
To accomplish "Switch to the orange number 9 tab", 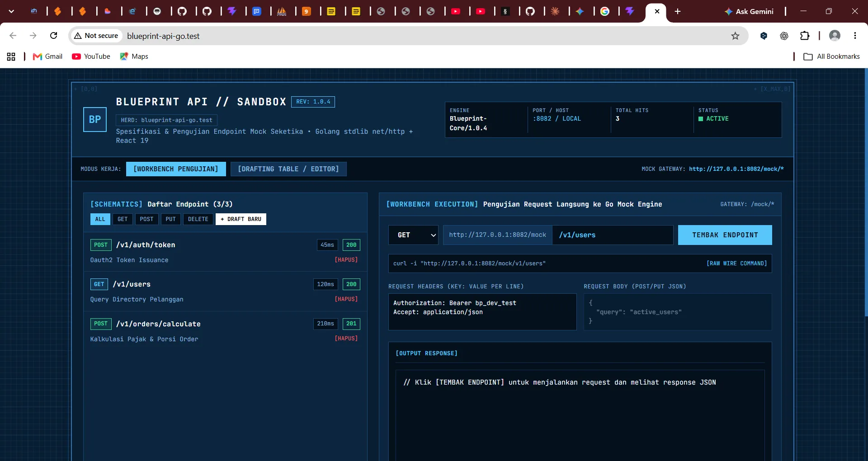I will point(307,11).
